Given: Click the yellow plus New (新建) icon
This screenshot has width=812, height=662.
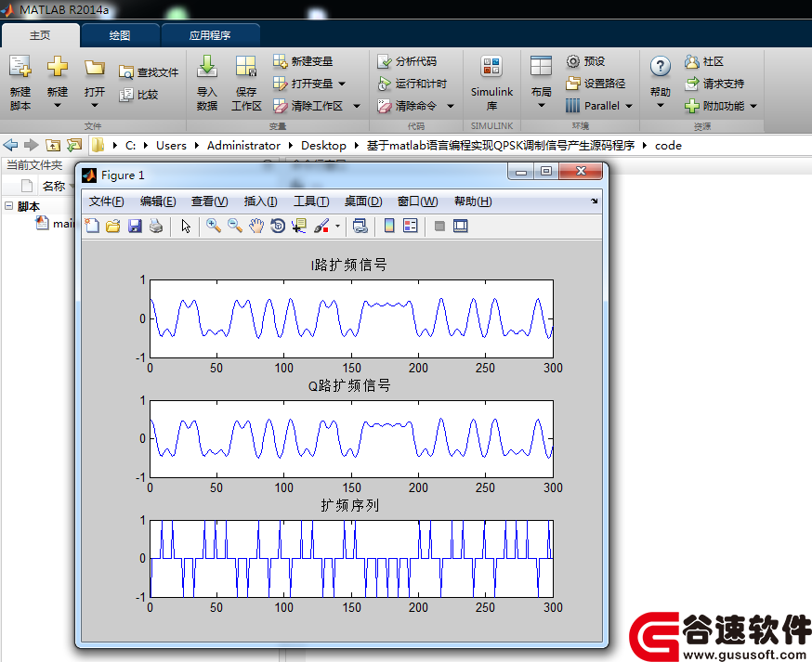Looking at the screenshot, I should [58, 67].
